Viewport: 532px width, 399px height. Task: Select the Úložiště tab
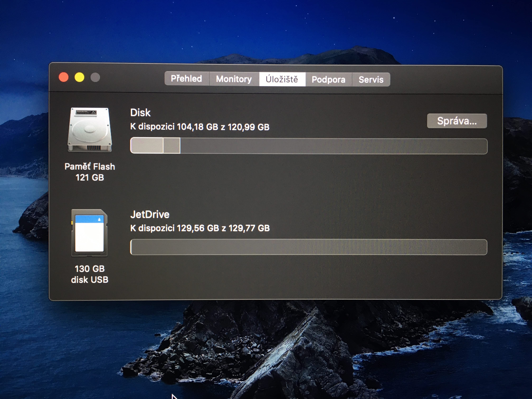(x=282, y=79)
